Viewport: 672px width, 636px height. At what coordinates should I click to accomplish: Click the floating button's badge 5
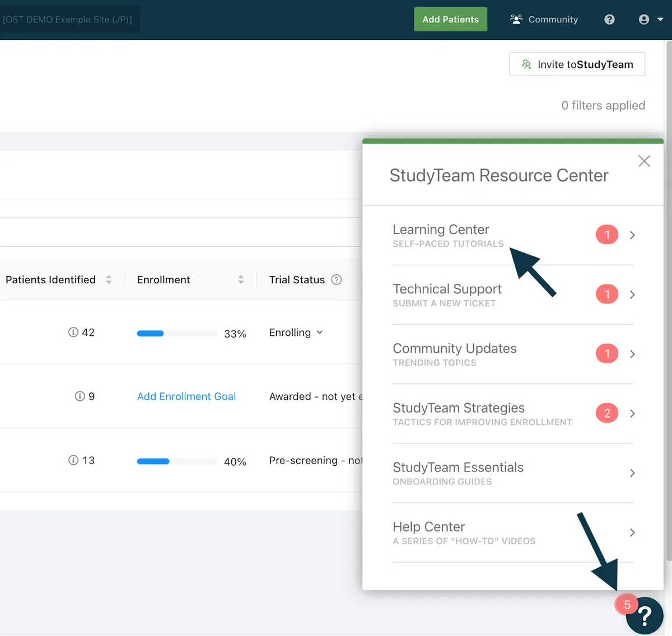tap(627, 605)
